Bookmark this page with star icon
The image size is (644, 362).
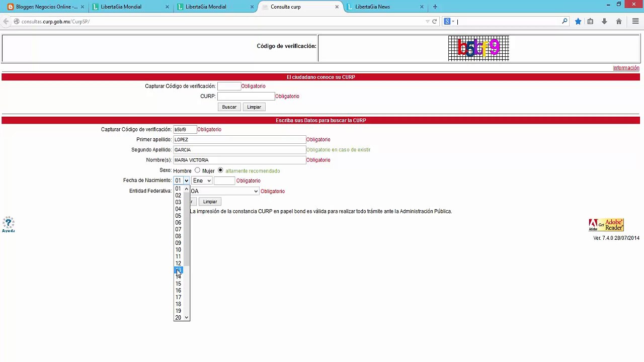pos(578,22)
